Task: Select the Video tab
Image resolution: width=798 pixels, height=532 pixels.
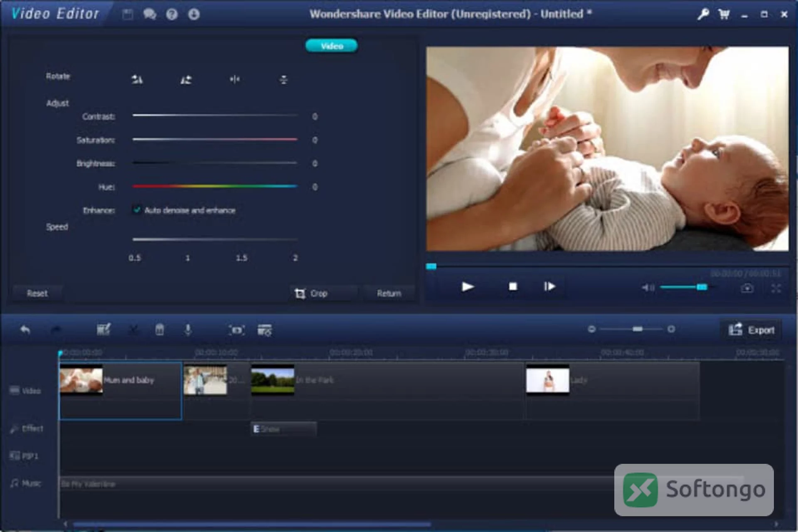Action: [332, 46]
